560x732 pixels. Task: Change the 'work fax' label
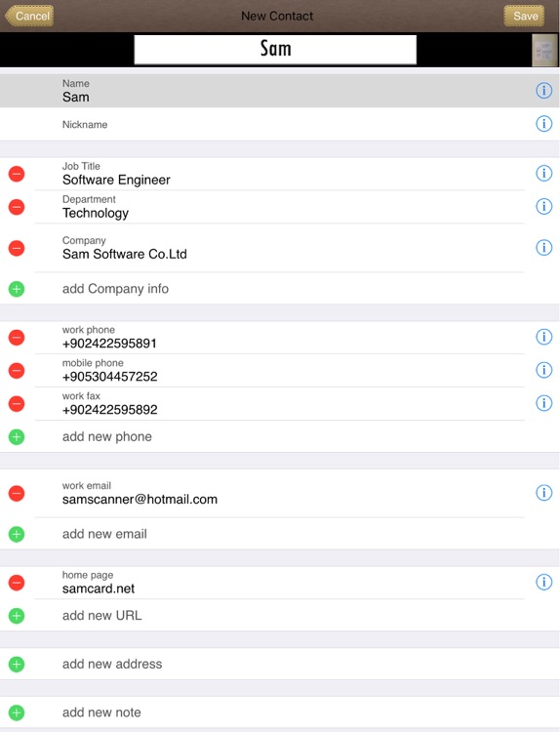click(x=81, y=396)
